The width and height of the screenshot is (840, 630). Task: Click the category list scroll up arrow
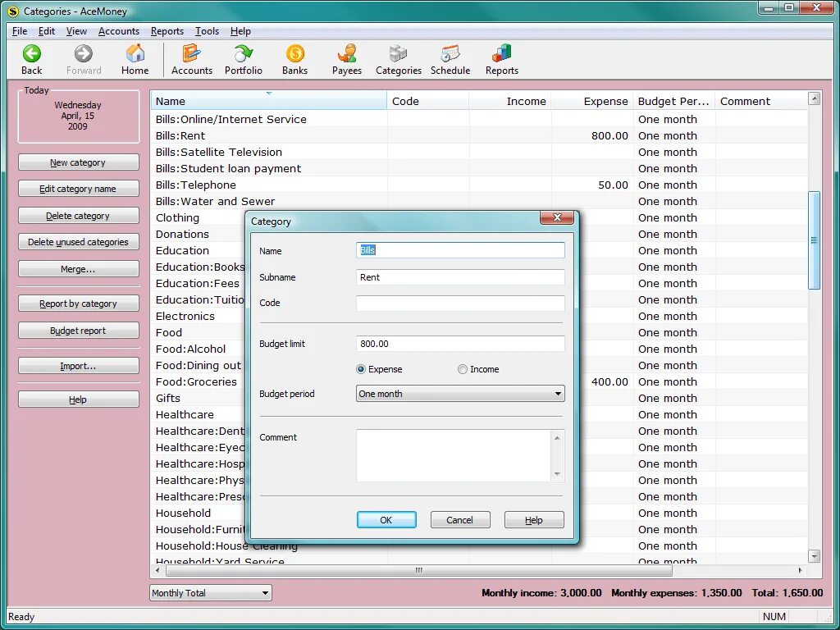[814, 98]
